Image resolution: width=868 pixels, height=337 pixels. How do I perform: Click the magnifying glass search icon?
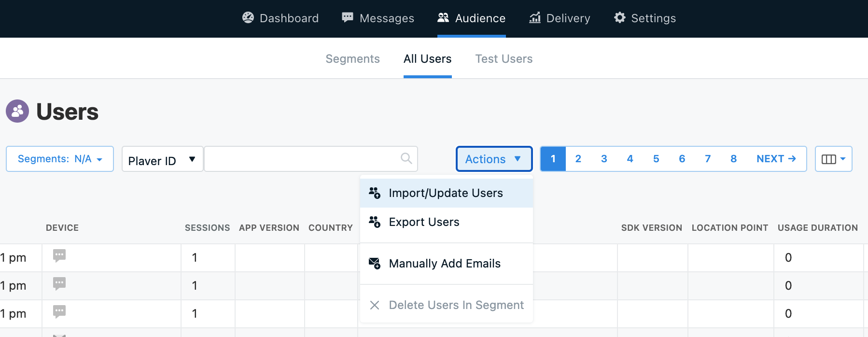point(406,158)
